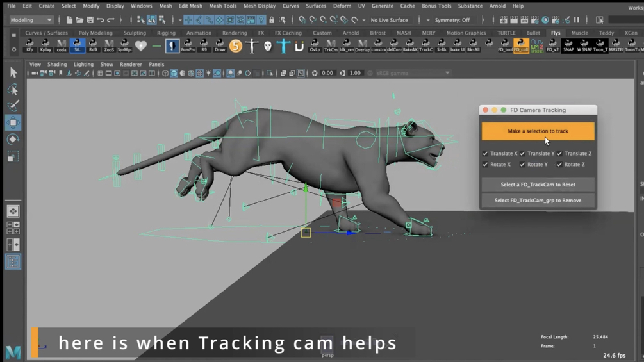Click the white heart shelf icon
The width and height of the screenshot is (644, 362).
[141, 45]
